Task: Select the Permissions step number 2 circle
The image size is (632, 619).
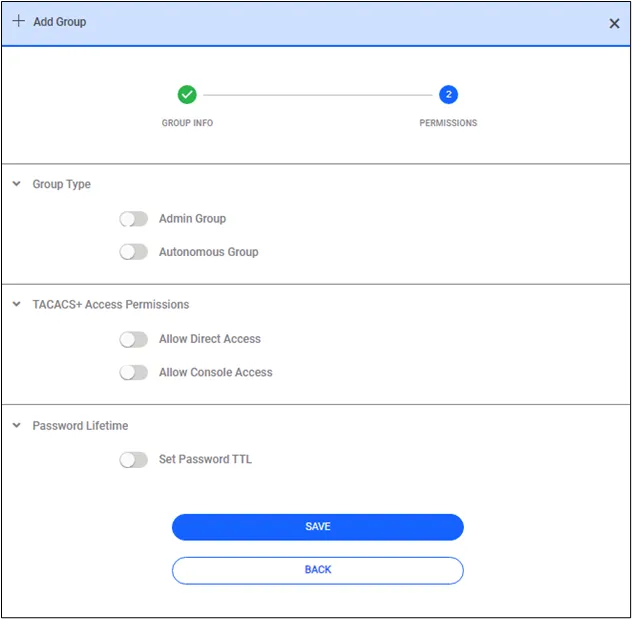Action: pos(448,95)
